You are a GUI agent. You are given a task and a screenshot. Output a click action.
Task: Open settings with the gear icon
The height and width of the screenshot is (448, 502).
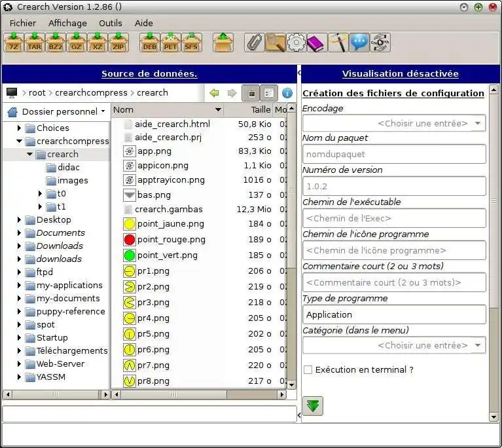(296, 43)
